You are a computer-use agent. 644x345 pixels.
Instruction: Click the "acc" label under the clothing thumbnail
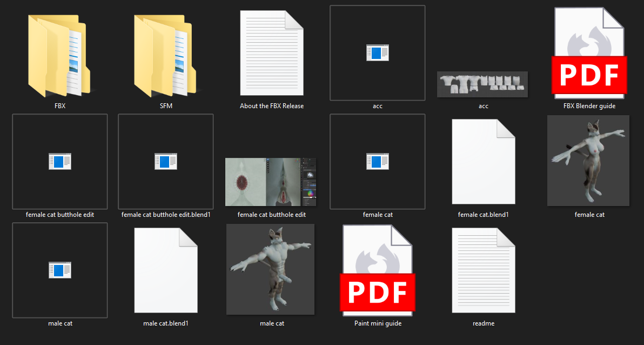click(484, 105)
